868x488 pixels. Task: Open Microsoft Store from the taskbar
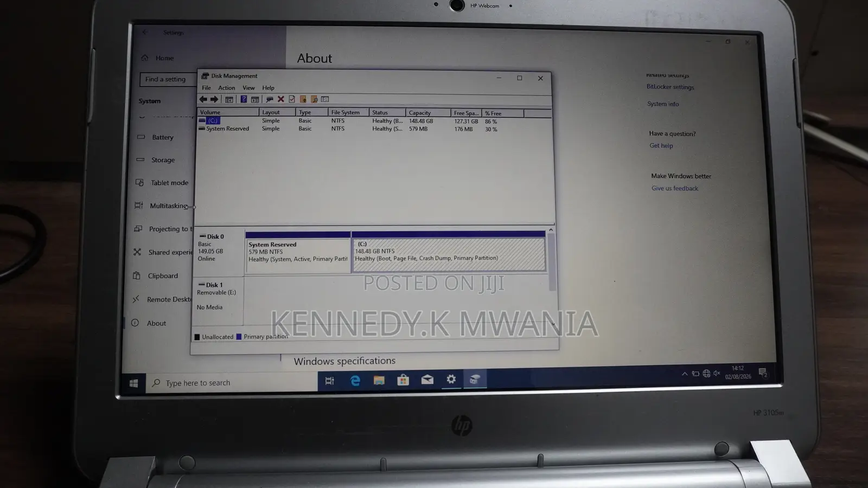pos(403,380)
